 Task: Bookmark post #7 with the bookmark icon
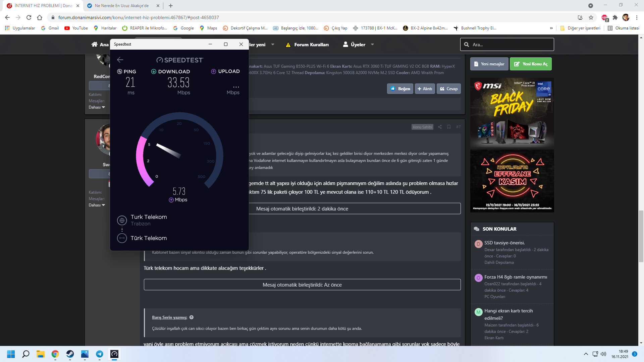[449, 127]
